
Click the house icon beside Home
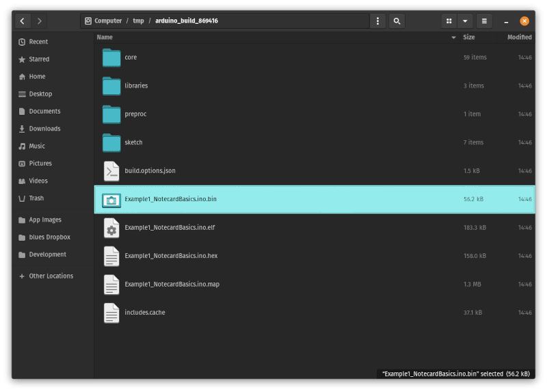pyautogui.click(x=22, y=77)
